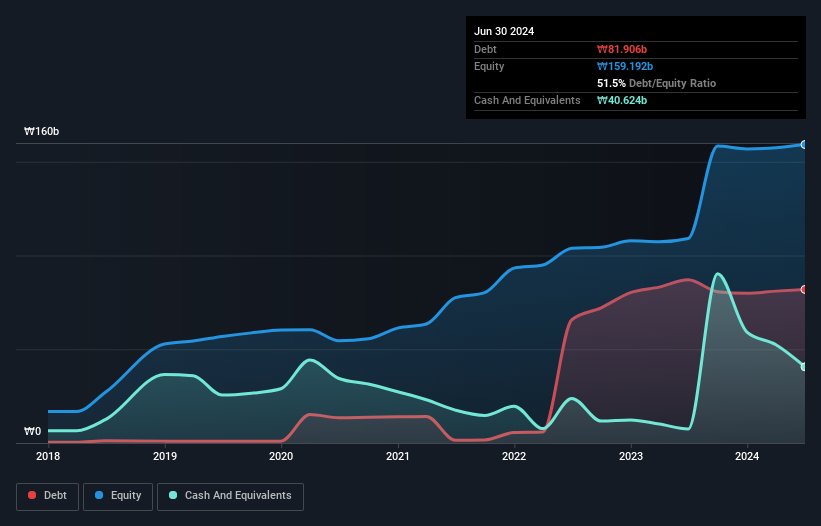Select the red Debt endpoint marker
Screen dimensions: 821x526
click(804, 289)
